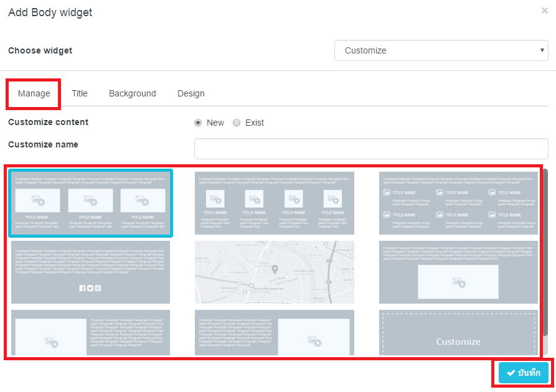Click the Facebook icon in the social template
This screenshot has width=556, height=392.
pos(82,288)
